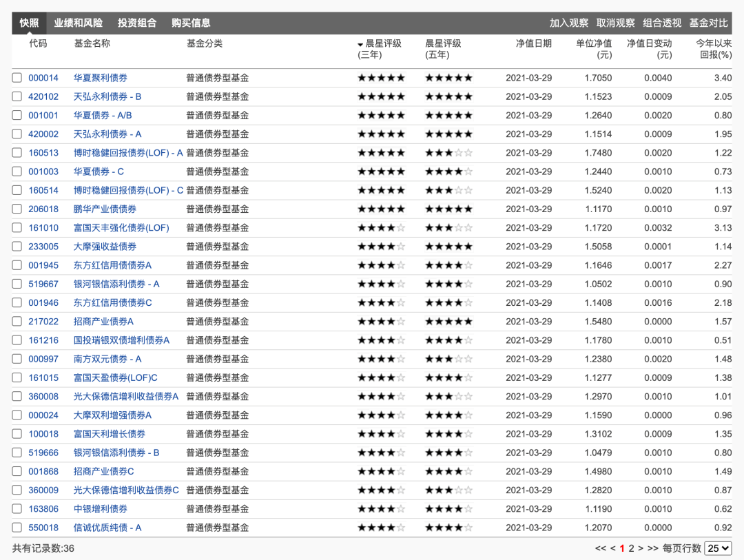Image resolution: width=744 pixels, height=560 pixels.
Task: Open the 业绩和风险 tab
Action: point(79,23)
